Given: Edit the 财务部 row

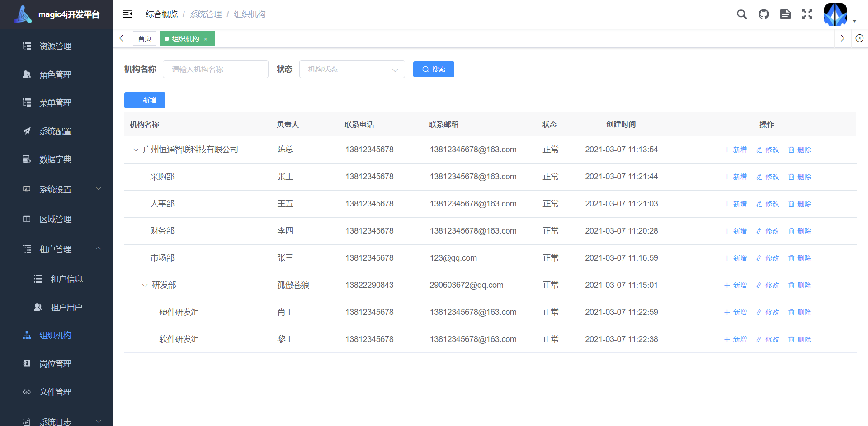Looking at the screenshot, I should pyautogui.click(x=768, y=231).
